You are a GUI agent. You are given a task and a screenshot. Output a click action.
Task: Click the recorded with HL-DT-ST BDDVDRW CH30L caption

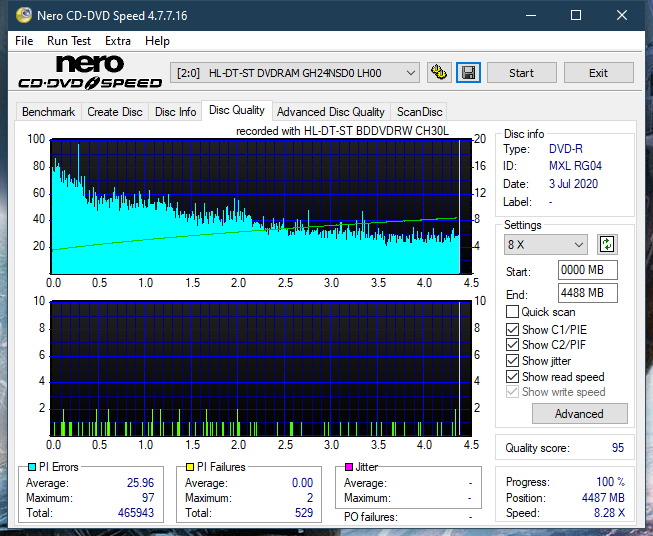[x=342, y=131]
